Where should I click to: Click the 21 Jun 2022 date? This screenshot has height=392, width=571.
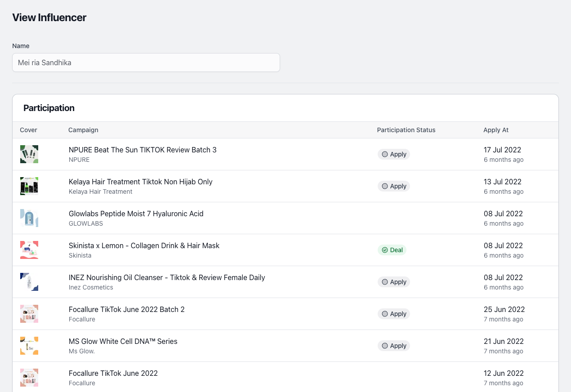pos(504,341)
